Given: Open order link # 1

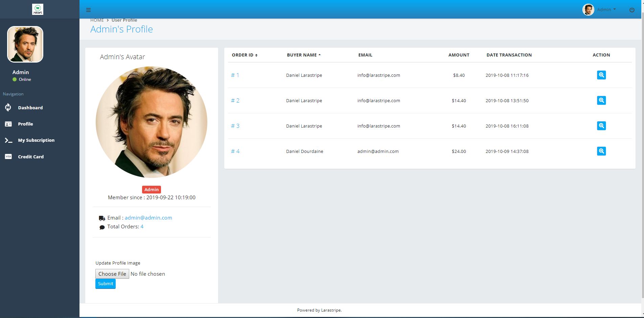Looking at the screenshot, I should point(235,75).
